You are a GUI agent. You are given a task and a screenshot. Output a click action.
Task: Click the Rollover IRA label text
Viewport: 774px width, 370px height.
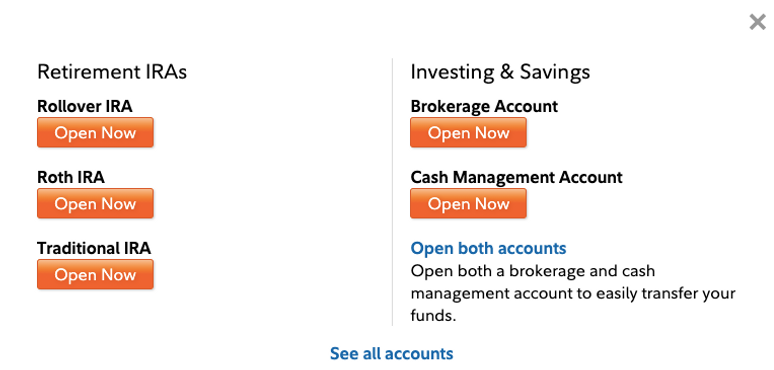click(x=84, y=106)
